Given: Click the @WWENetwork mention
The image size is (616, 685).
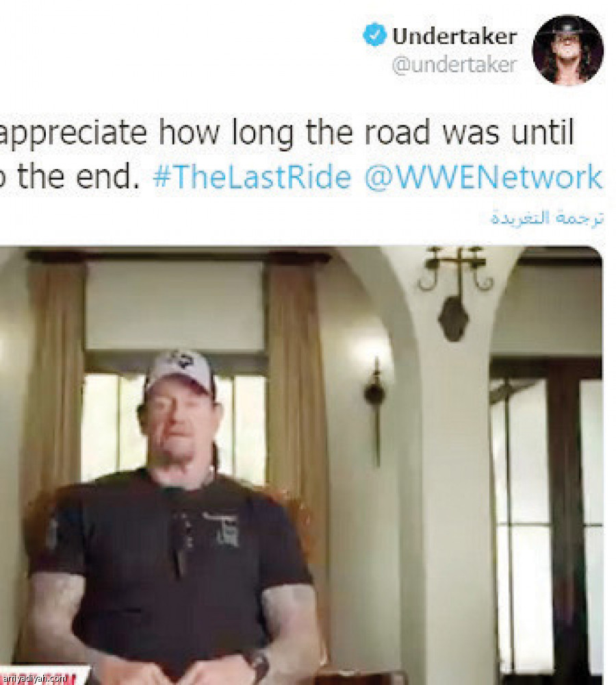Looking at the screenshot, I should pyautogui.click(x=483, y=177).
